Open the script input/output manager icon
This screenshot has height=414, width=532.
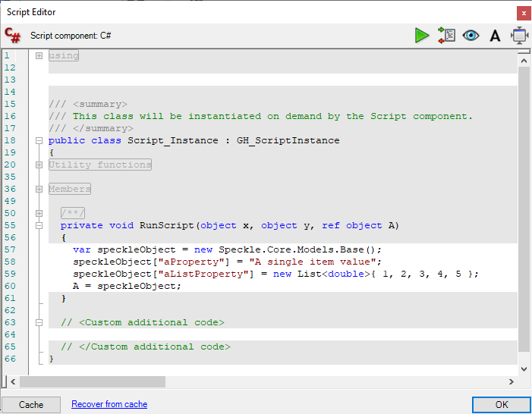446,36
